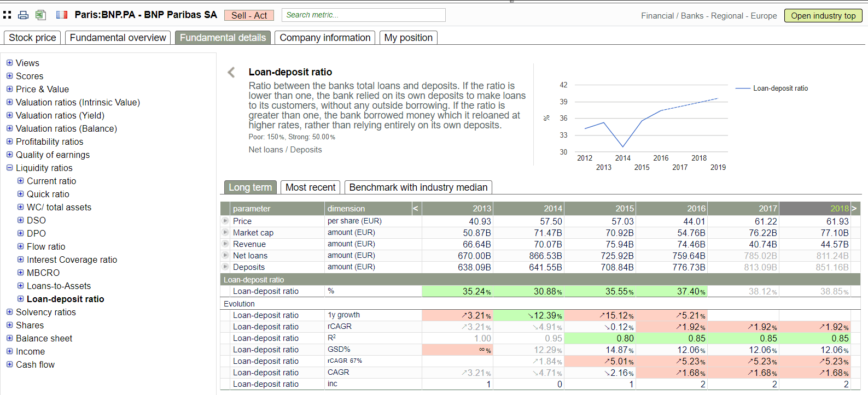Open the Fundamental details tab
868x395 pixels.
click(223, 38)
